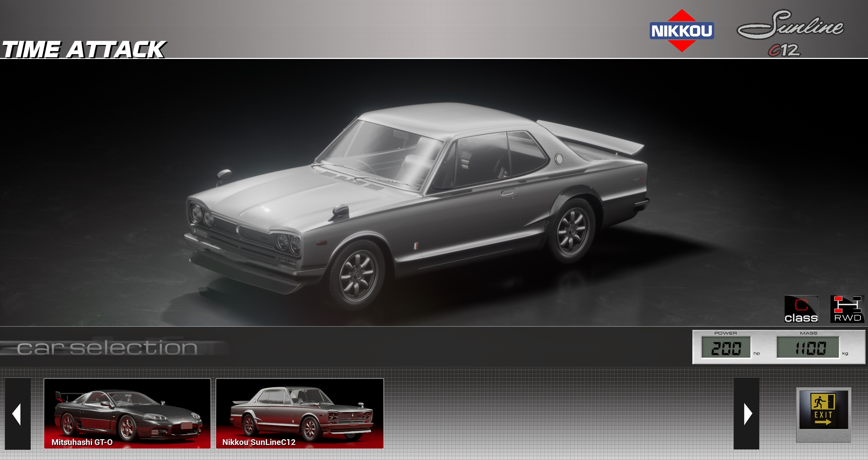Select the Nikkou SunLineC12 car thumbnail

[300, 414]
